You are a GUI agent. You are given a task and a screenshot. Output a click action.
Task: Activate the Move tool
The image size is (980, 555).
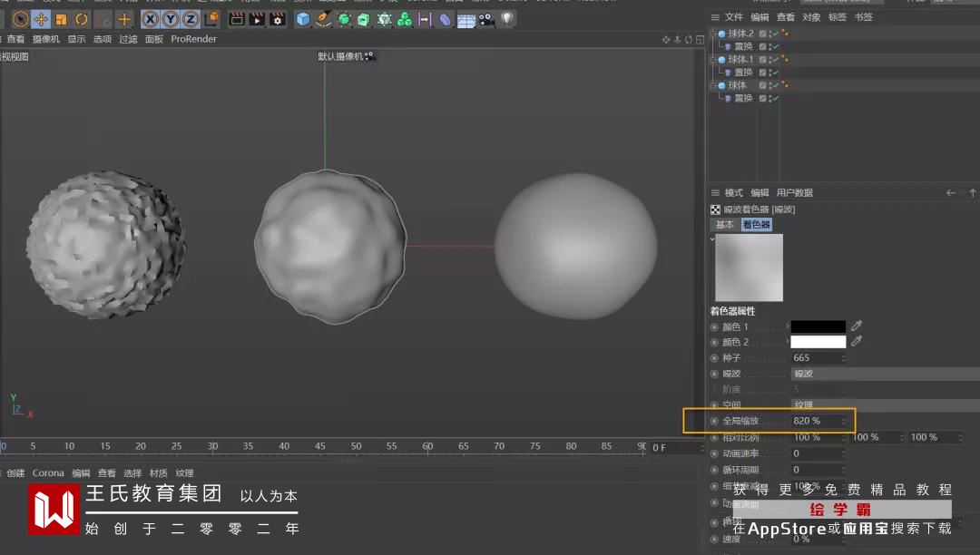[41, 19]
